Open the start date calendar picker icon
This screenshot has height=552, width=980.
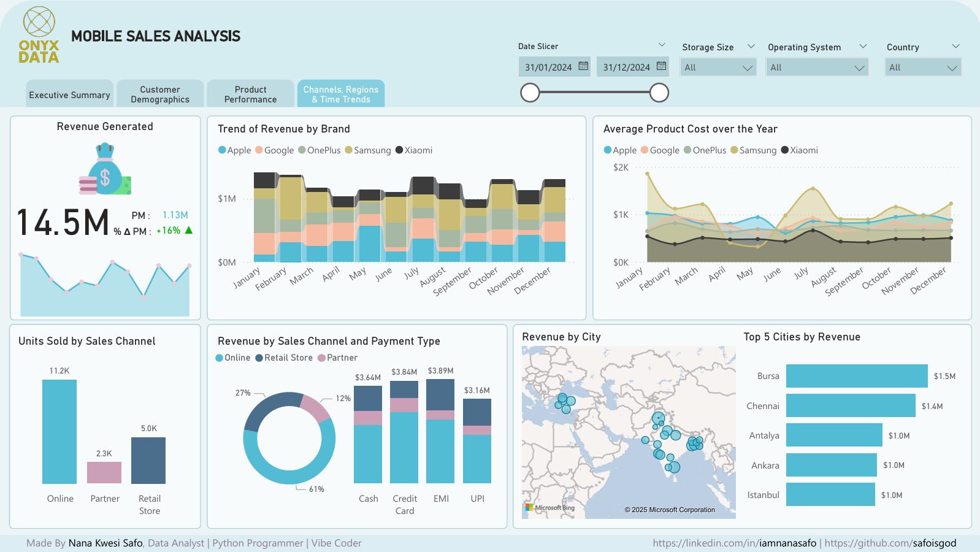[x=583, y=66]
